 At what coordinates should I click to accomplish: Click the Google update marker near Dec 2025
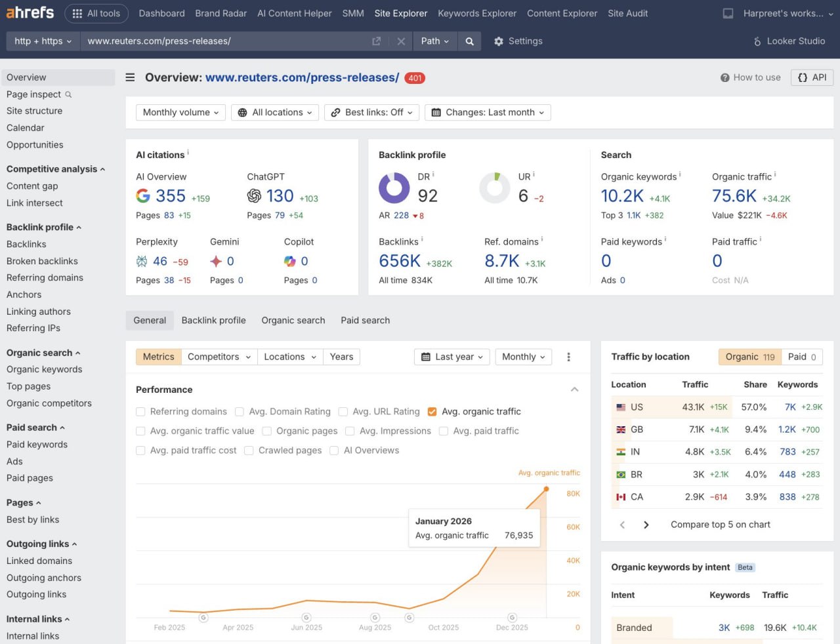click(x=513, y=618)
